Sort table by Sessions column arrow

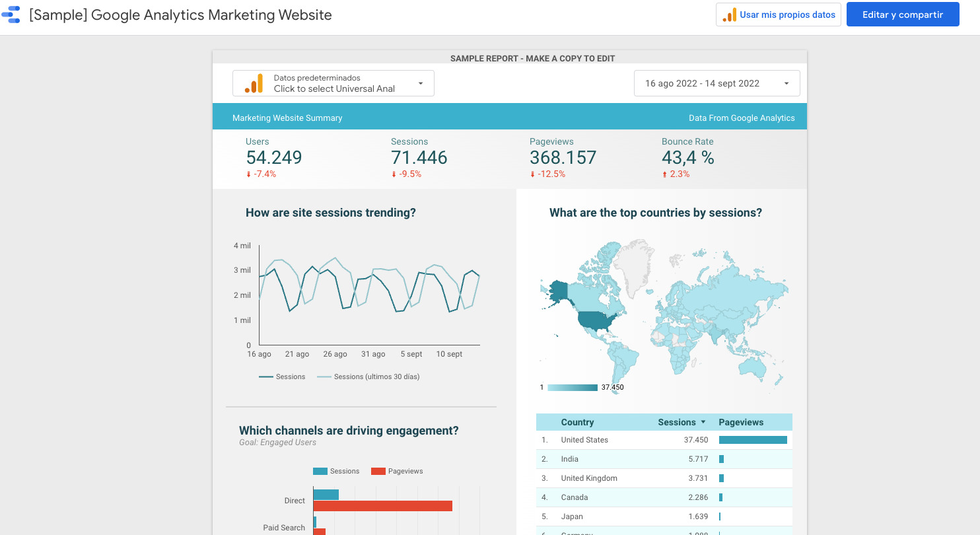pyautogui.click(x=703, y=422)
